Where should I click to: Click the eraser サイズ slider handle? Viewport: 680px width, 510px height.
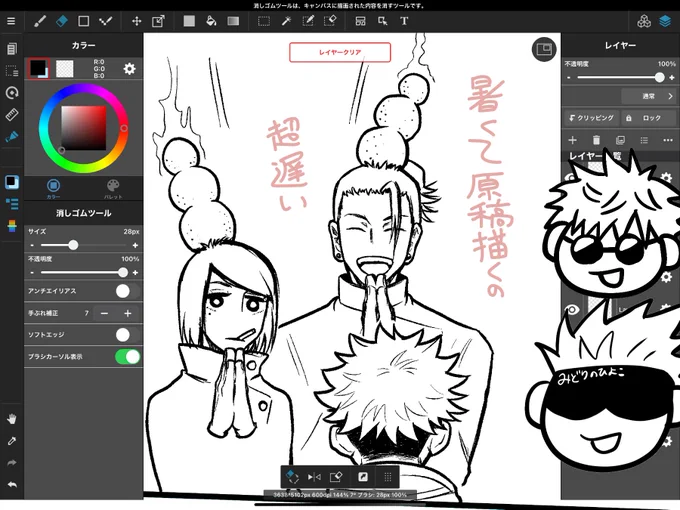[x=73, y=245]
